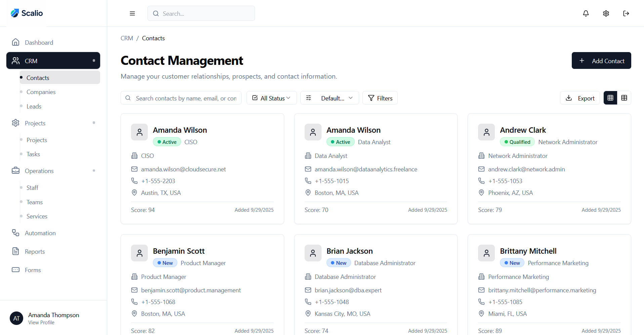Viewport: 644px width, 335px height.
Task: Switch to grid card view
Action: coord(610,98)
